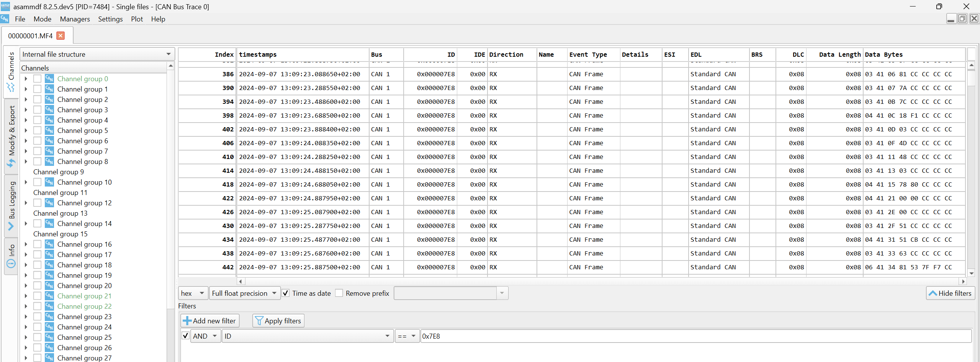Screen dimensions: 980x362
Task: Open the Channels side tab
Action: click(11, 71)
